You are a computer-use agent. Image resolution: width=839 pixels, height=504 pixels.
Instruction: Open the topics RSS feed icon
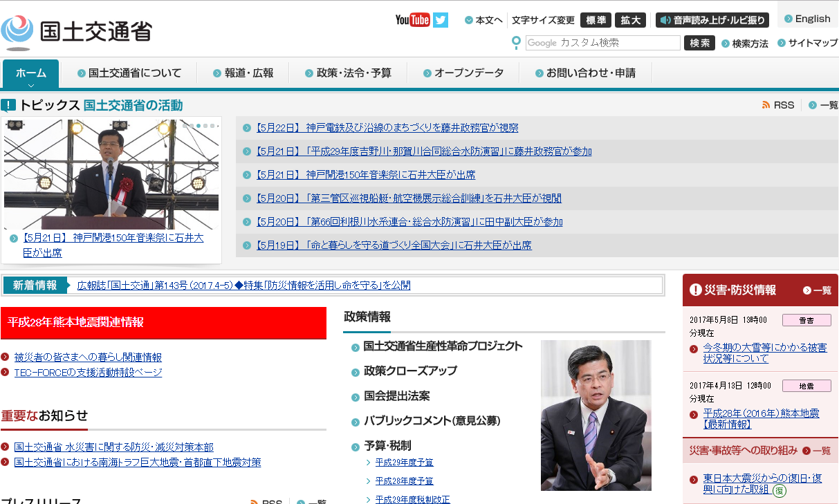coord(766,105)
